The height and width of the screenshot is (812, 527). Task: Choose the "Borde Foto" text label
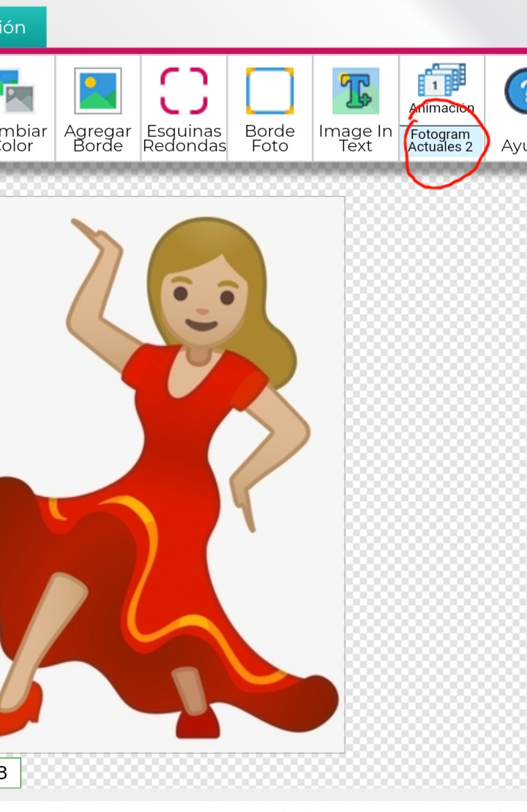point(269,138)
